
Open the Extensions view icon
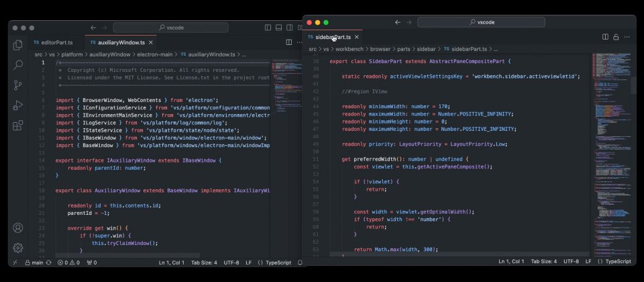coord(17,126)
